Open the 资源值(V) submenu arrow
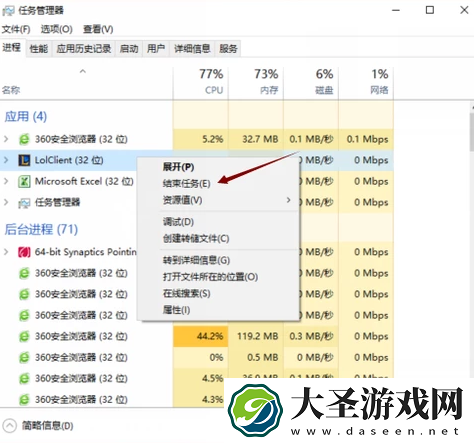The image size is (474, 443). click(x=288, y=200)
